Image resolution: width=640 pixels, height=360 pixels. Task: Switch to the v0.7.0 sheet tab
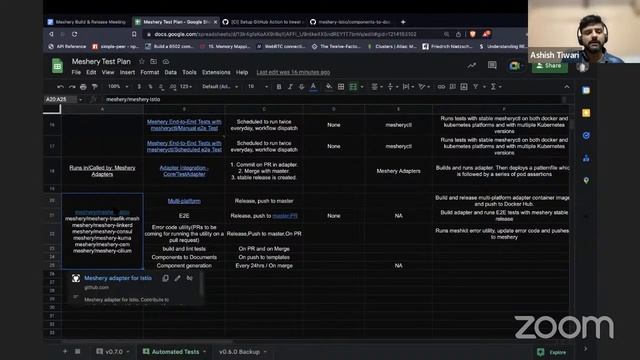pyautogui.click(x=113, y=351)
